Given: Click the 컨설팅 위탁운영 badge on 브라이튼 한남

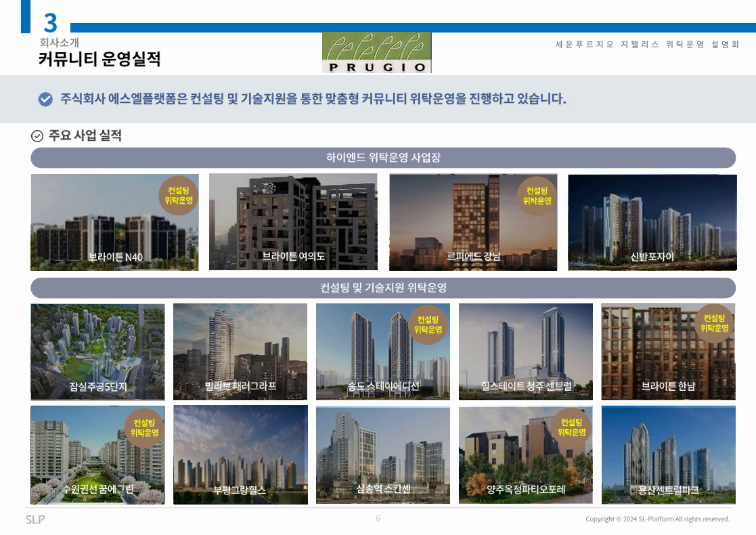Looking at the screenshot, I should coord(715,323).
